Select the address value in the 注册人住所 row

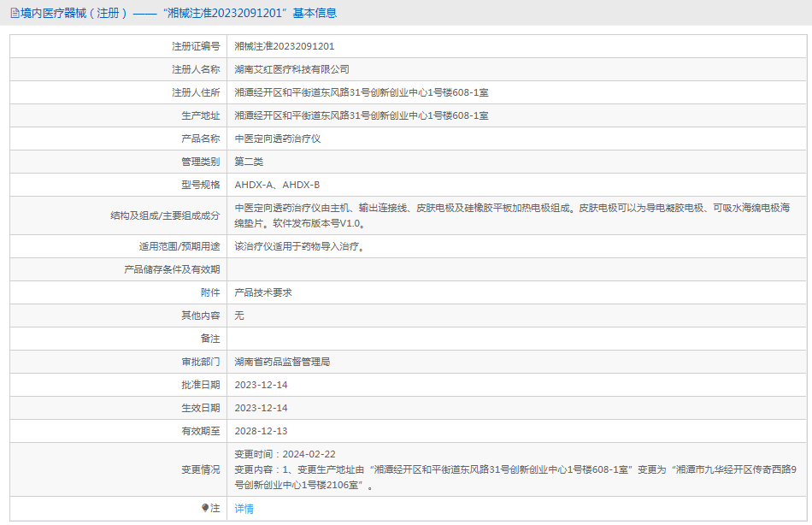tap(362, 92)
